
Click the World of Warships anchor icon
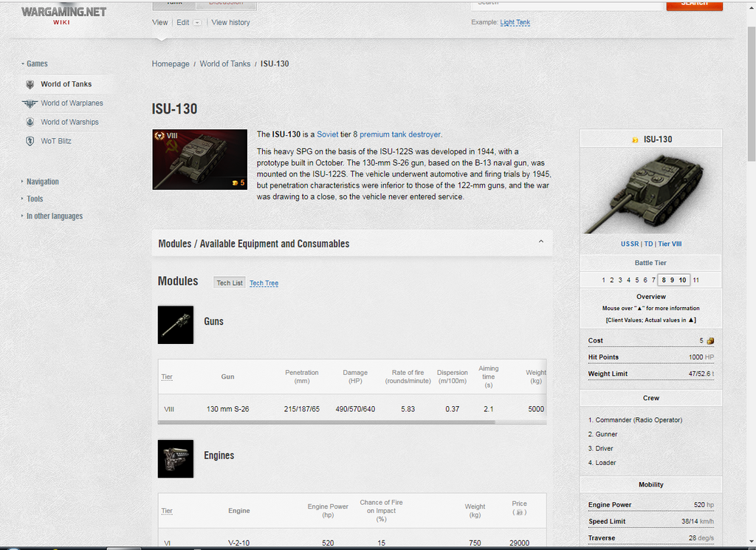30,123
